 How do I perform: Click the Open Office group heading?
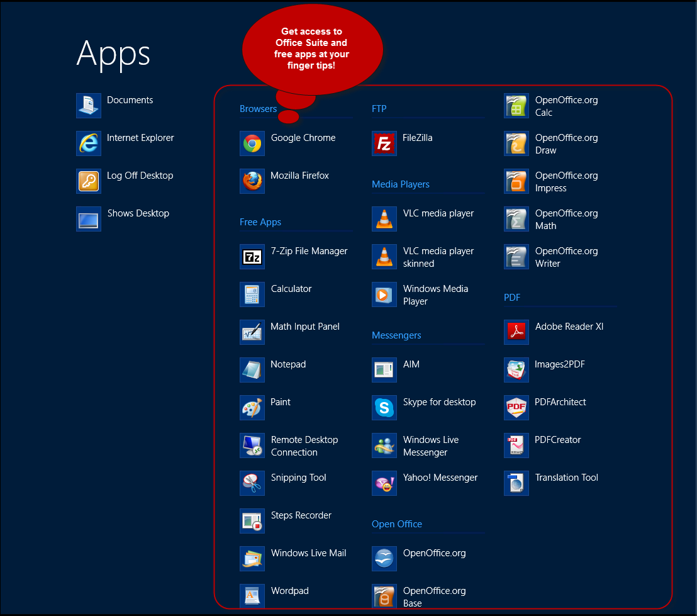click(396, 524)
